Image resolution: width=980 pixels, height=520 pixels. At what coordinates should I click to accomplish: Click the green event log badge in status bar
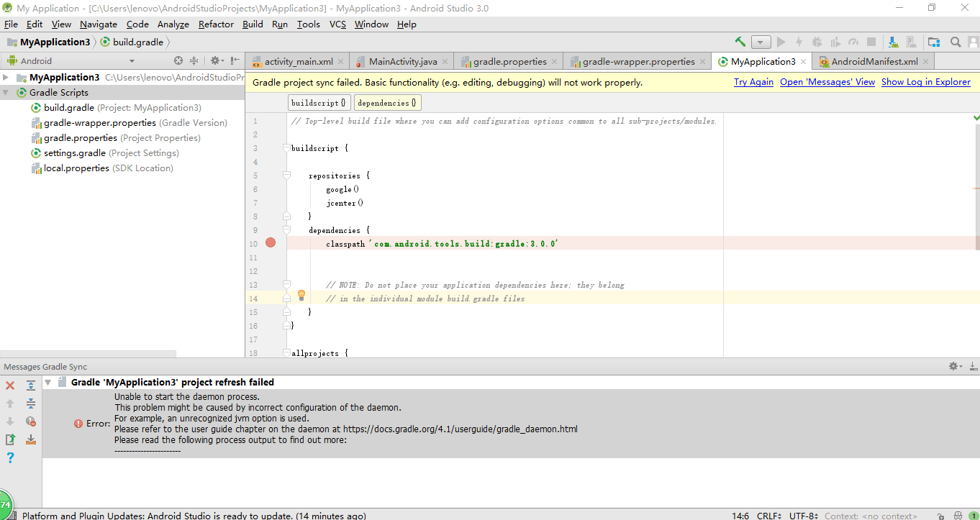[974, 515]
